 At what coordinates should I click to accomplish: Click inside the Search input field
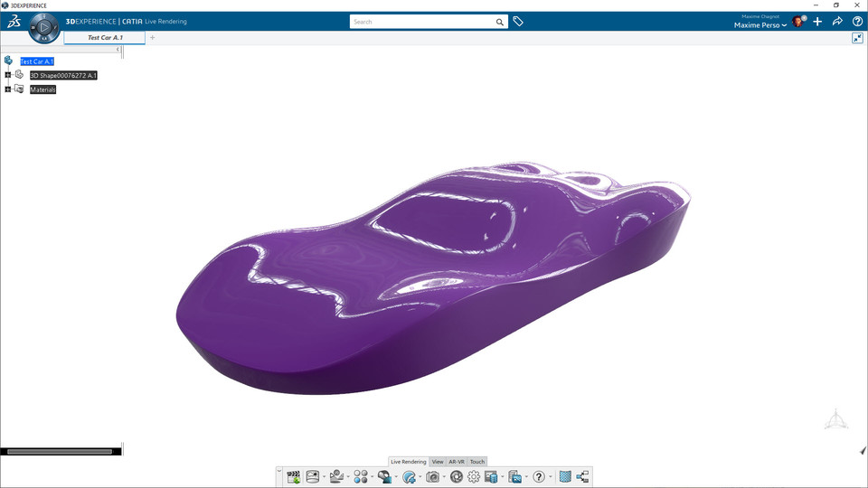[422, 22]
